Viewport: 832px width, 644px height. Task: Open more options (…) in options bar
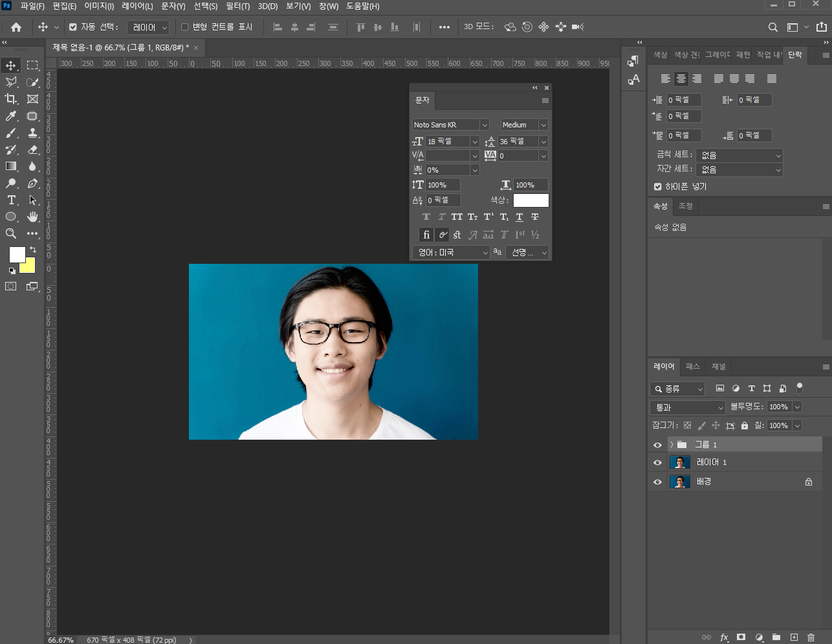coord(444,27)
